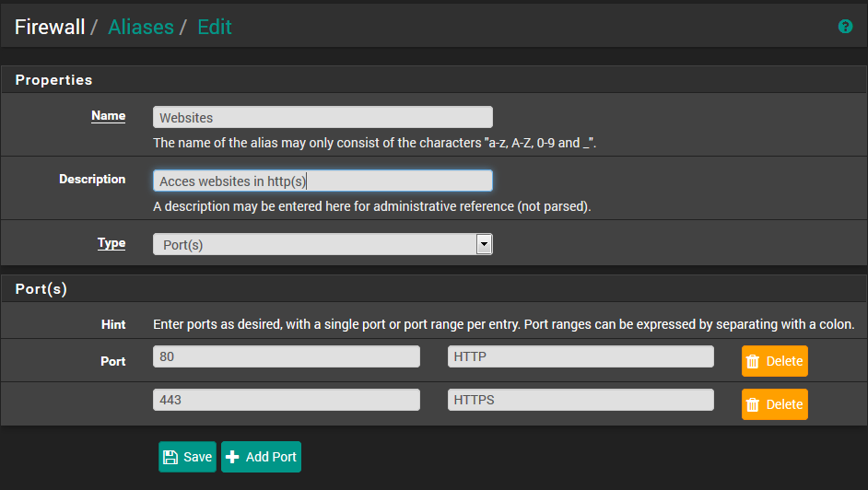
Task: Click the port field with value 443
Action: coord(286,400)
